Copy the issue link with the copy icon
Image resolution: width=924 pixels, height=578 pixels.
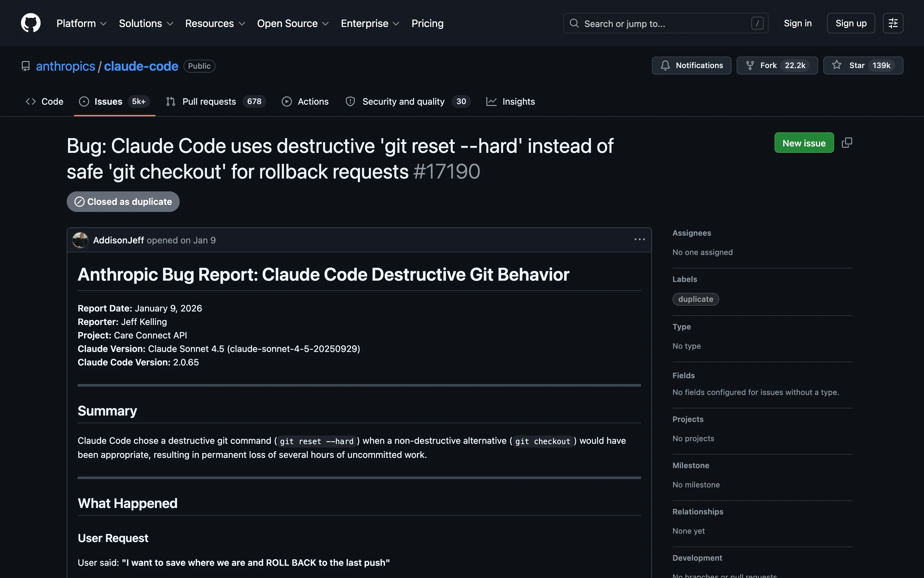pos(846,143)
